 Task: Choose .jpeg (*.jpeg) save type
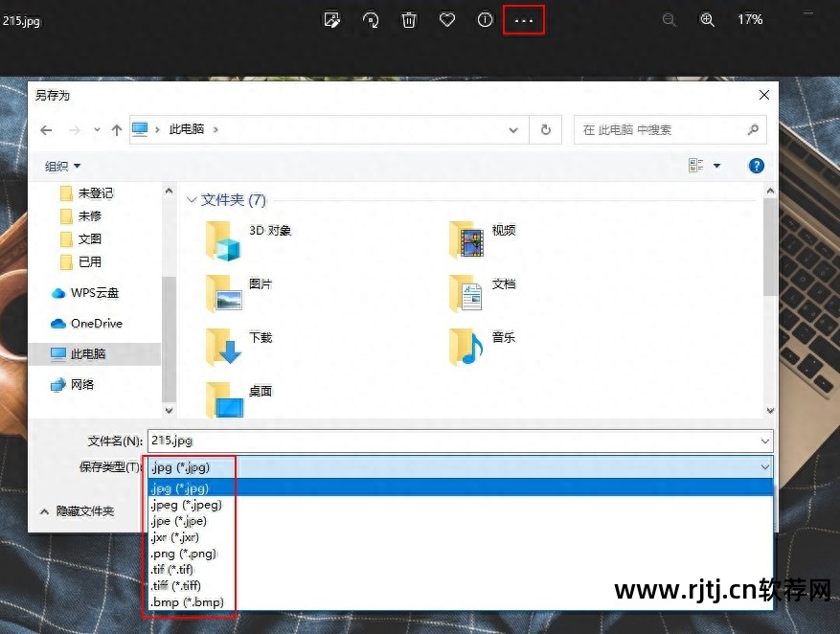(x=460, y=505)
